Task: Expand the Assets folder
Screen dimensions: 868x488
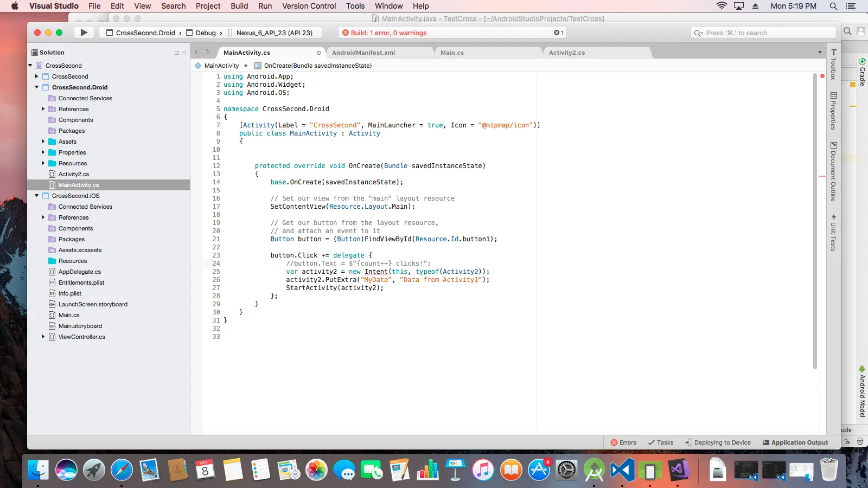Action: click(43, 142)
